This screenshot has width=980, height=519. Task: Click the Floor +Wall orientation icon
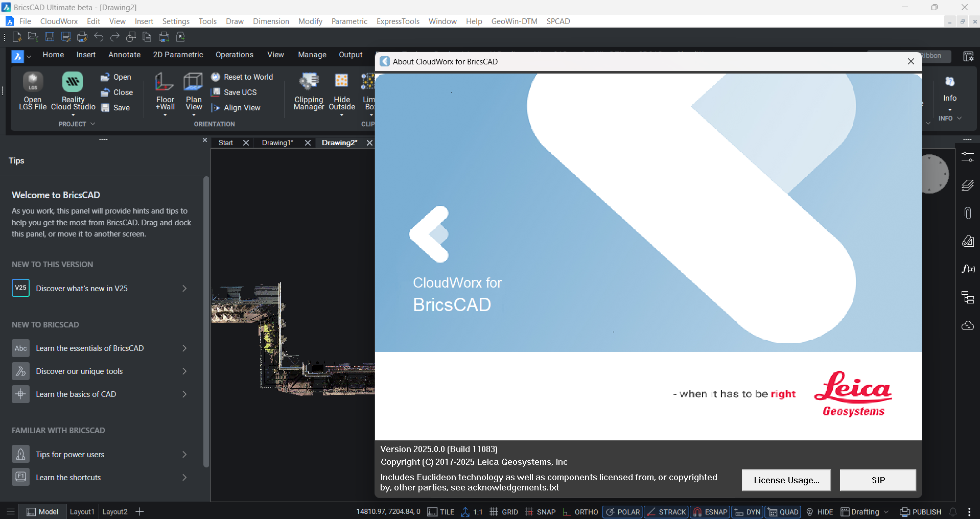tap(165, 92)
